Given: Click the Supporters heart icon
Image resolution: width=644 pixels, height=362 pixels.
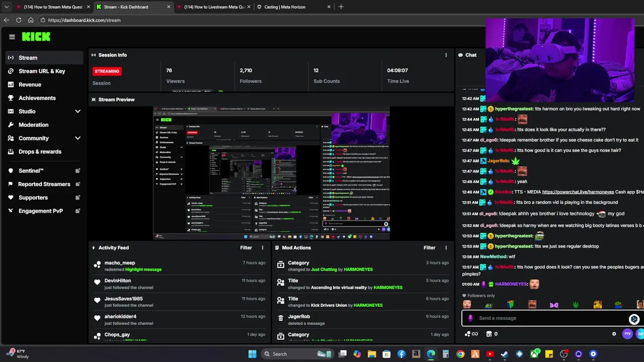Looking at the screenshot, I should pyautogui.click(x=11, y=198).
